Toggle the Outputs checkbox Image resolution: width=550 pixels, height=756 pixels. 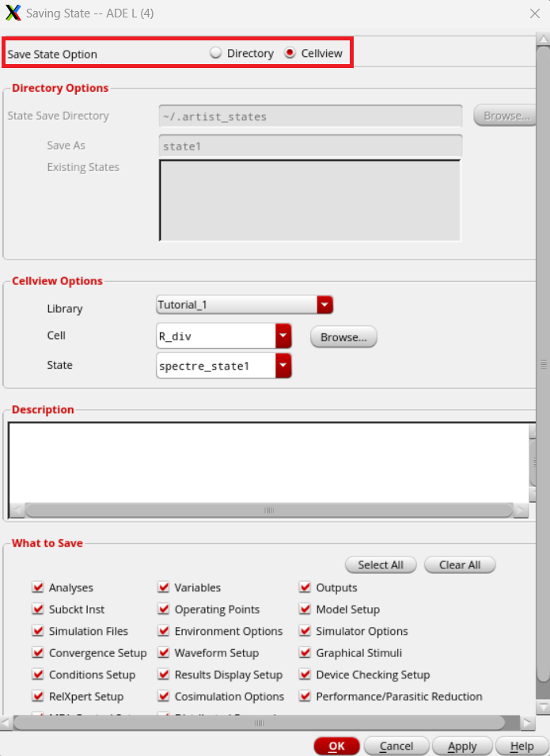click(305, 587)
